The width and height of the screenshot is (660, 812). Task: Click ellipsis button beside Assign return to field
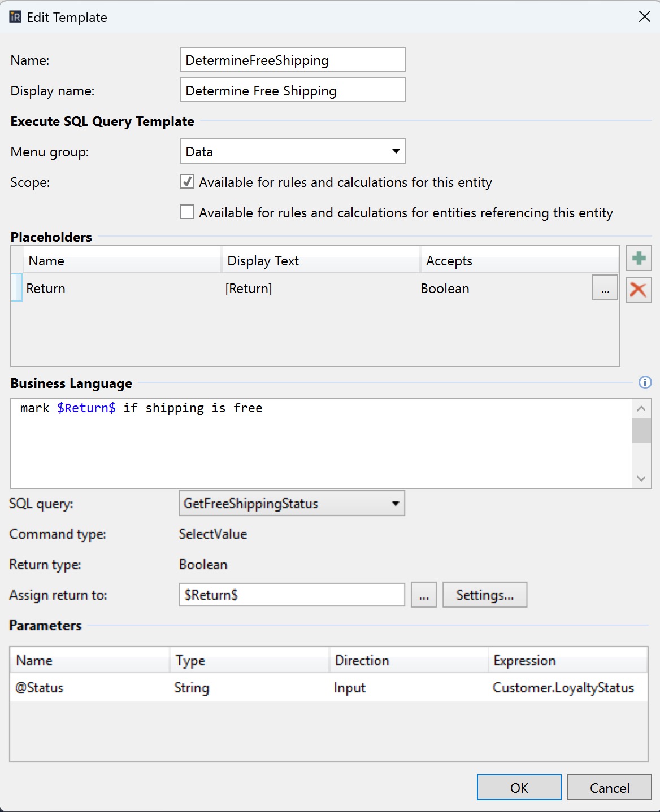coord(424,595)
